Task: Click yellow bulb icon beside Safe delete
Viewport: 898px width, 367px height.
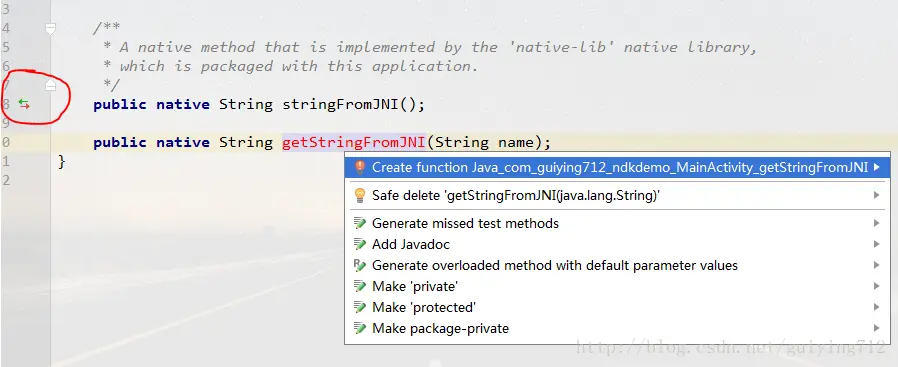Action: point(360,195)
